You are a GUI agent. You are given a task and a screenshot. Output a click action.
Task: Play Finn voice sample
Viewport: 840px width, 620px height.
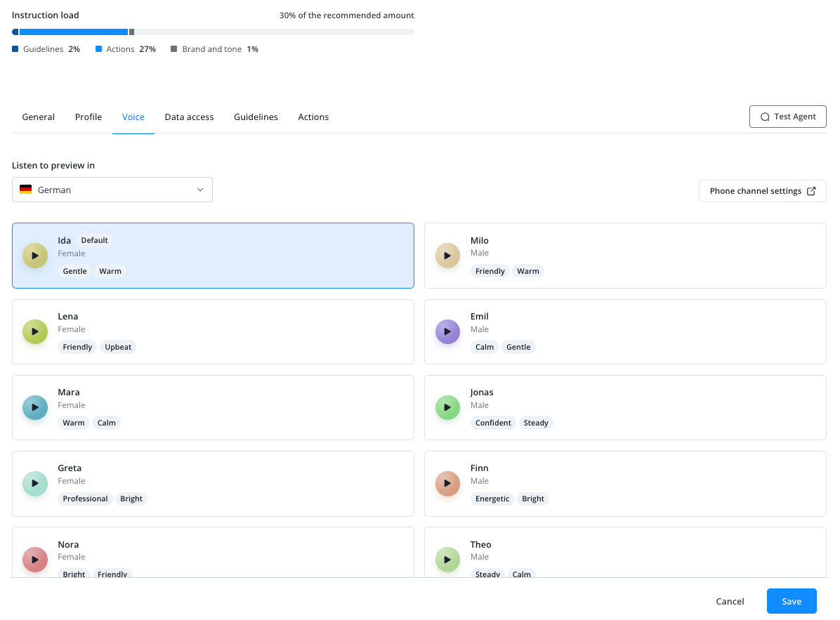pos(447,484)
